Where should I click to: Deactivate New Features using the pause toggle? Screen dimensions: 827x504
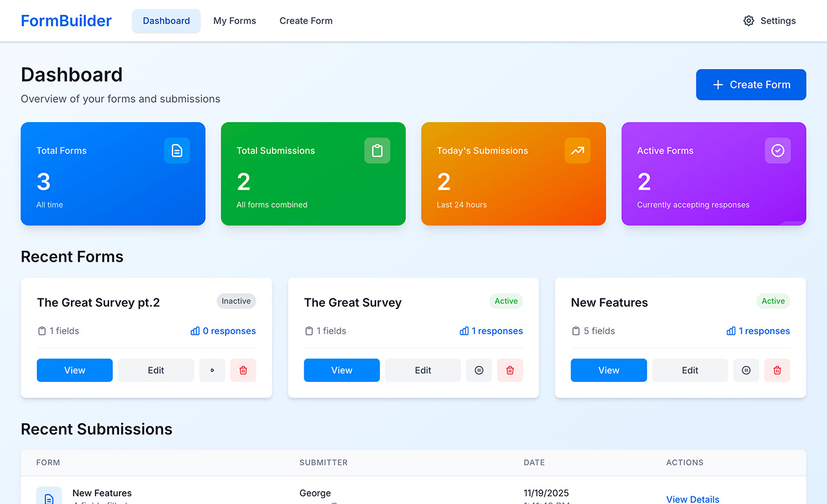click(746, 370)
